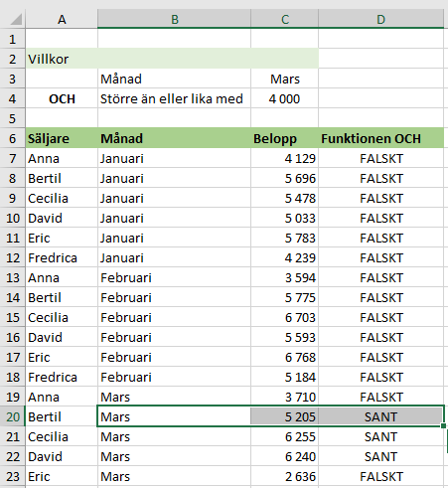Select row 6 header
The width and height of the screenshot is (448, 488).
(x=13, y=138)
